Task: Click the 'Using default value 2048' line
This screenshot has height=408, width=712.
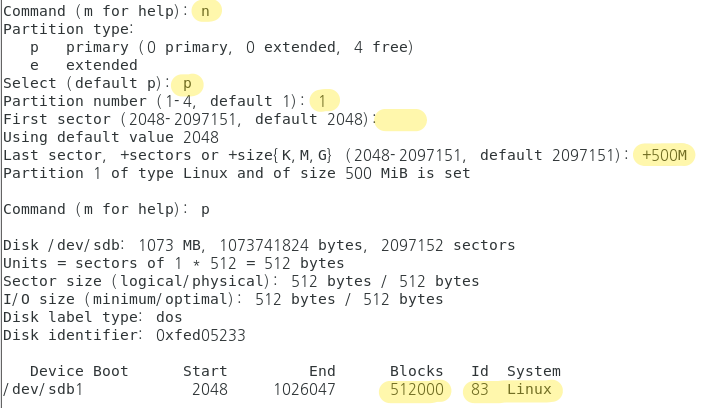Action: coord(111,137)
